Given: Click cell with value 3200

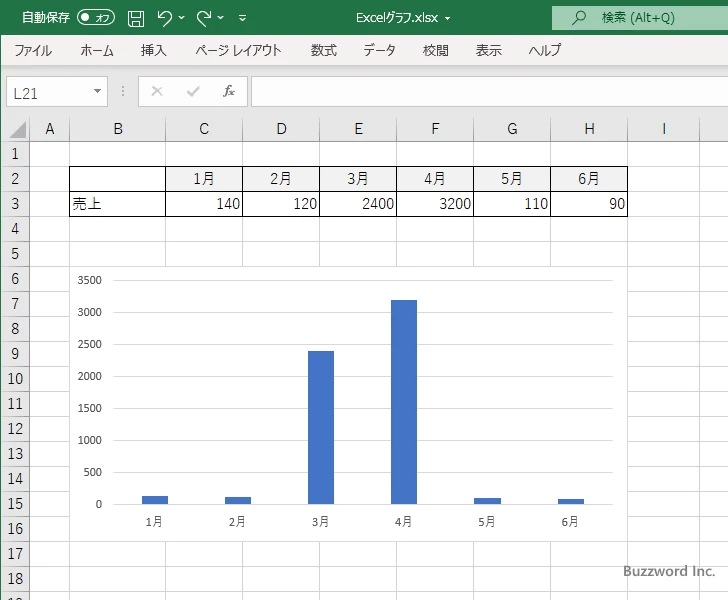Looking at the screenshot, I should tap(435, 204).
